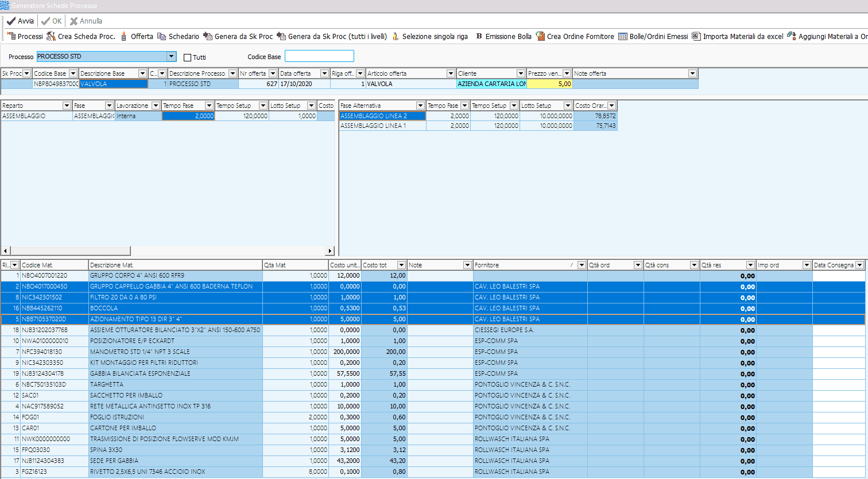Viewport: 868px width, 479px height.
Task: Click the scroll left arrow of phases grid
Action: pyautogui.click(x=5, y=251)
